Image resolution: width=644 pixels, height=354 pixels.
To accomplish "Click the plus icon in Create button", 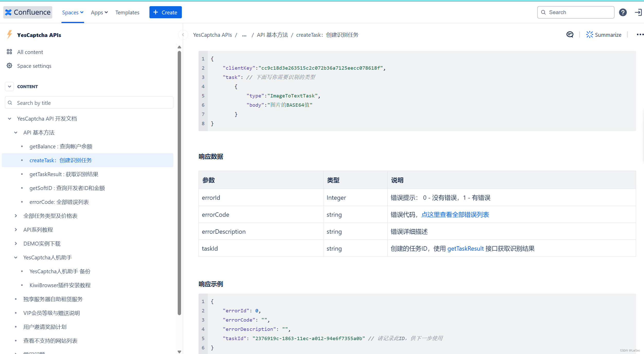I will (x=156, y=12).
